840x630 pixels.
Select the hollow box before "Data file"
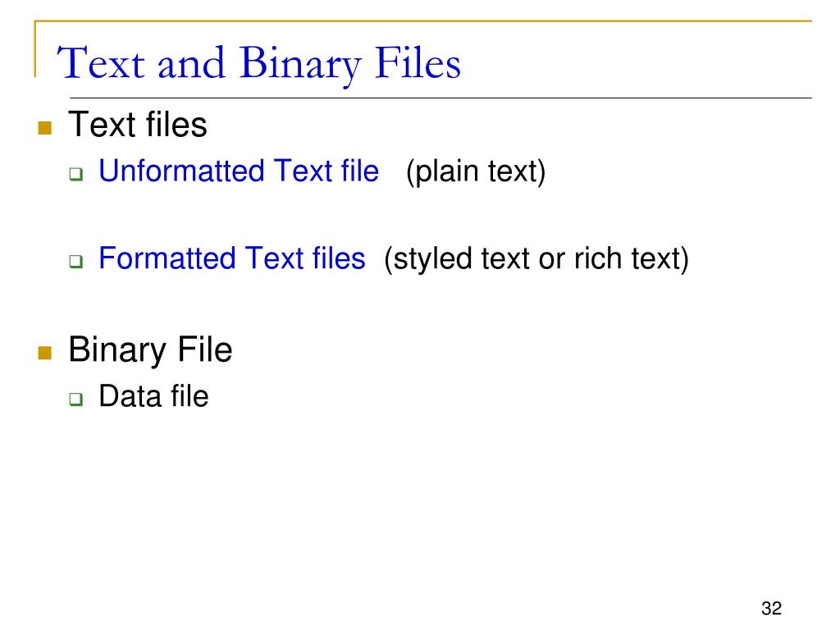(x=76, y=399)
